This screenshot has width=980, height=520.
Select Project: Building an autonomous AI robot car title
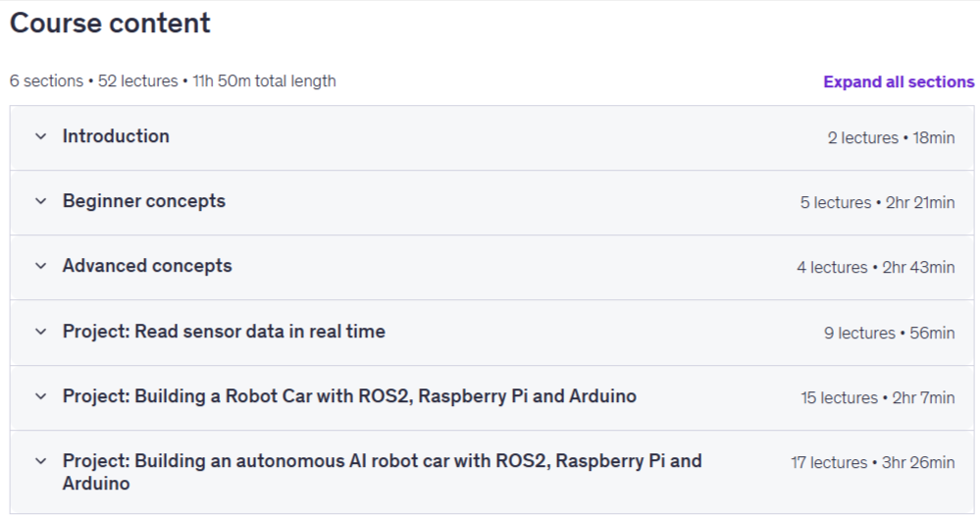click(382, 472)
